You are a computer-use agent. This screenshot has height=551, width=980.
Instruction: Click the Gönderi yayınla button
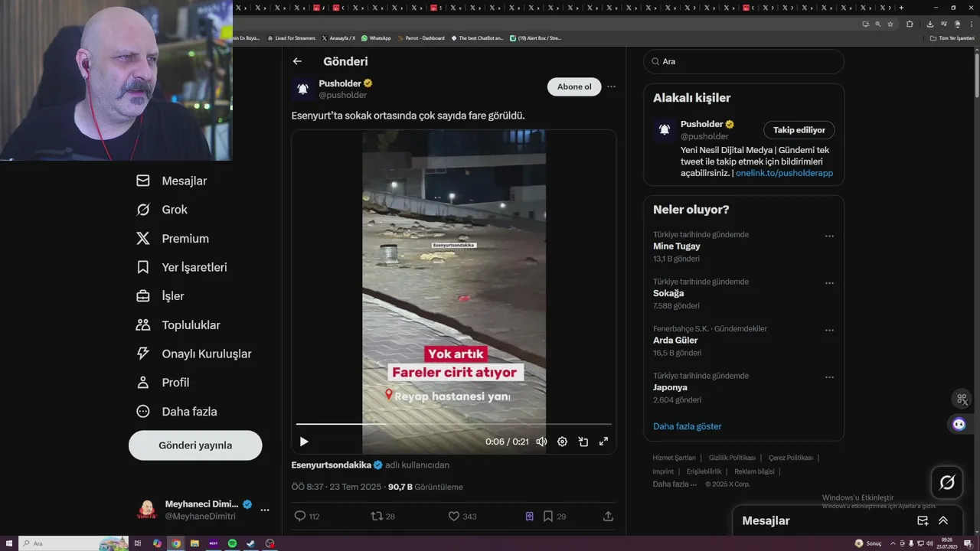coord(195,445)
